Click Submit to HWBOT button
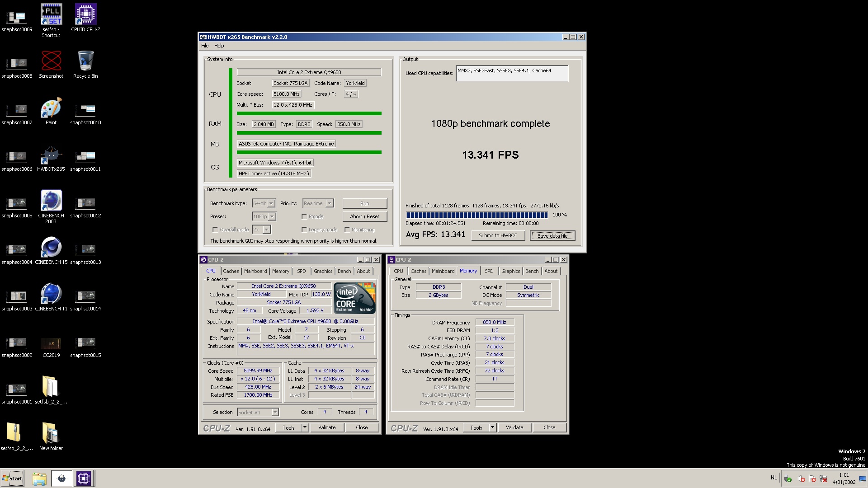Image resolution: width=868 pixels, height=488 pixels. coord(498,235)
